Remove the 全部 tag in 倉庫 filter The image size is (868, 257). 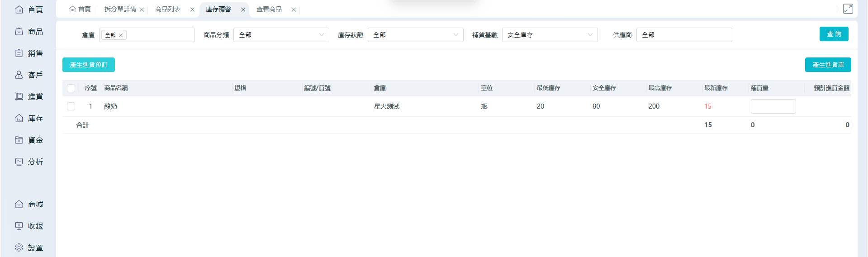click(x=121, y=35)
